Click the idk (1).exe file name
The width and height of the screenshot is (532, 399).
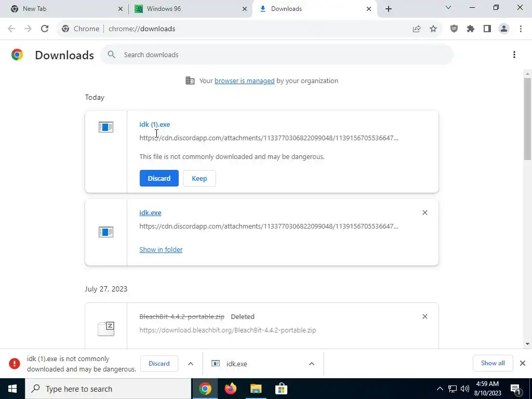point(155,124)
